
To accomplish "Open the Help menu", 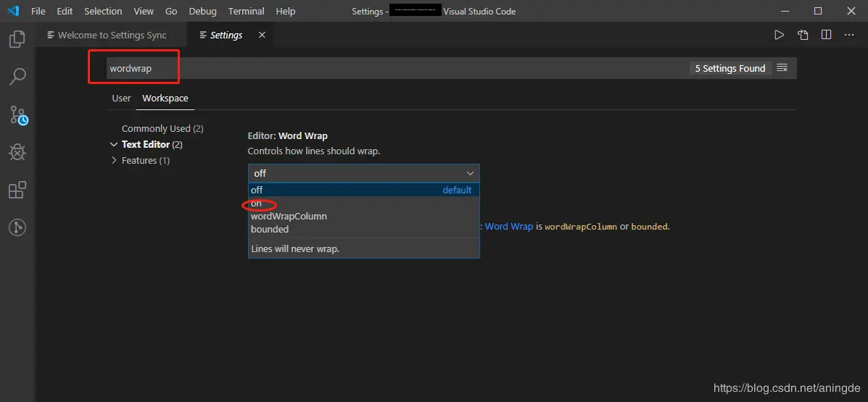I will tap(286, 11).
